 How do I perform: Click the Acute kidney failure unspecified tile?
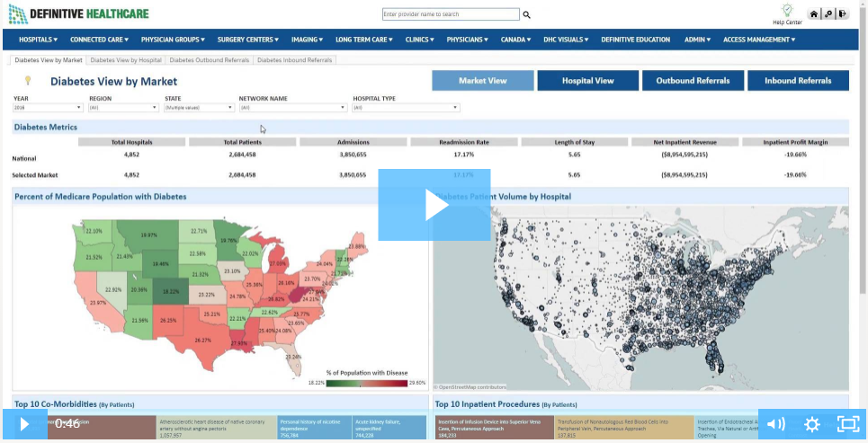coord(389,428)
